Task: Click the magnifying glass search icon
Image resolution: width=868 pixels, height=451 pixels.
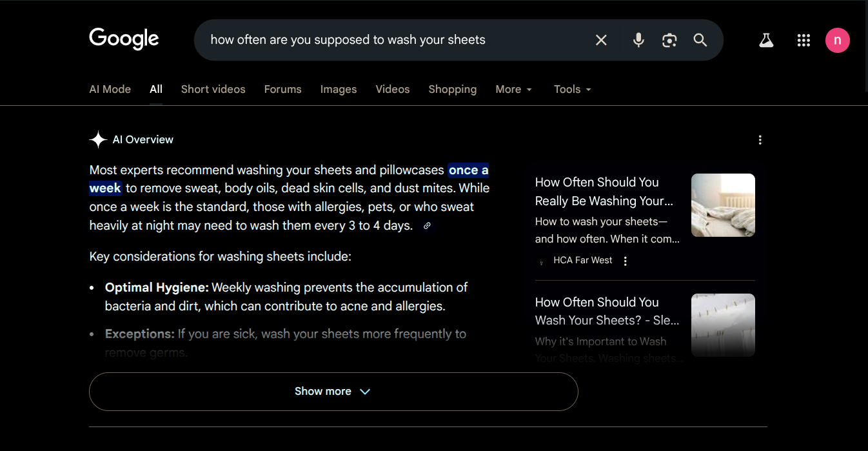Action: [700, 40]
